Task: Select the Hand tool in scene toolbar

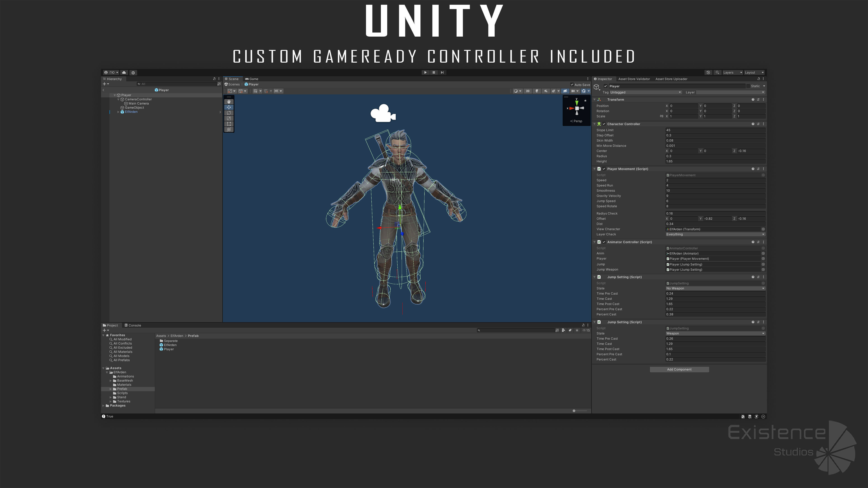Action: click(x=229, y=101)
